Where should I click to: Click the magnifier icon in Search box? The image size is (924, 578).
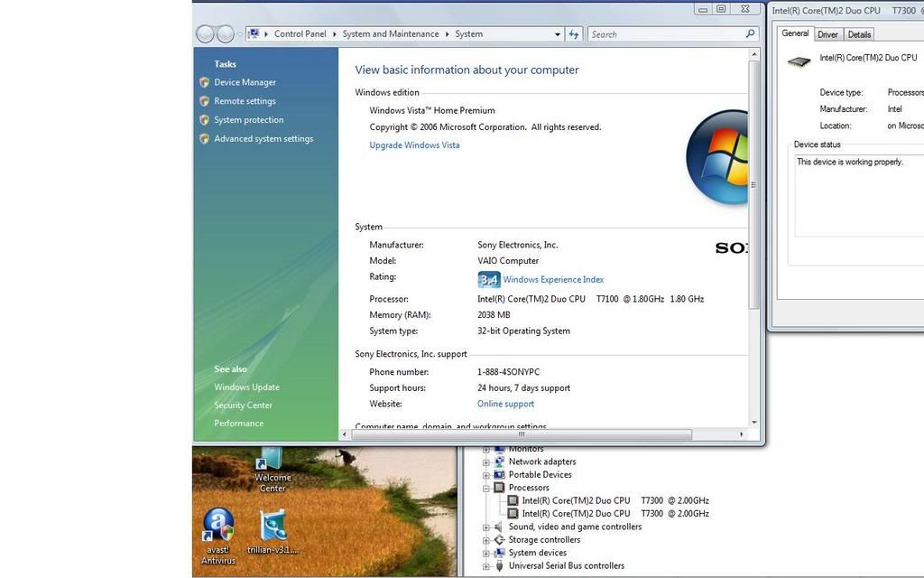750,33
